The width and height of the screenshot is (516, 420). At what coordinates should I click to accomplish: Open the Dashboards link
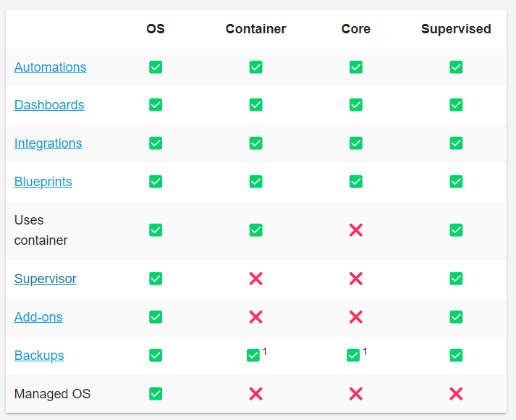(49, 105)
